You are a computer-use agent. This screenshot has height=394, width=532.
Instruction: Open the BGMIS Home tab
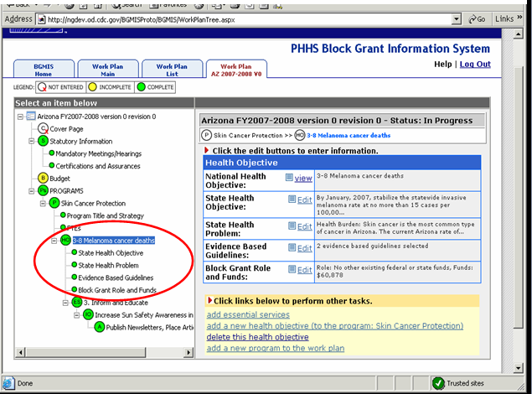[x=42, y=70]
